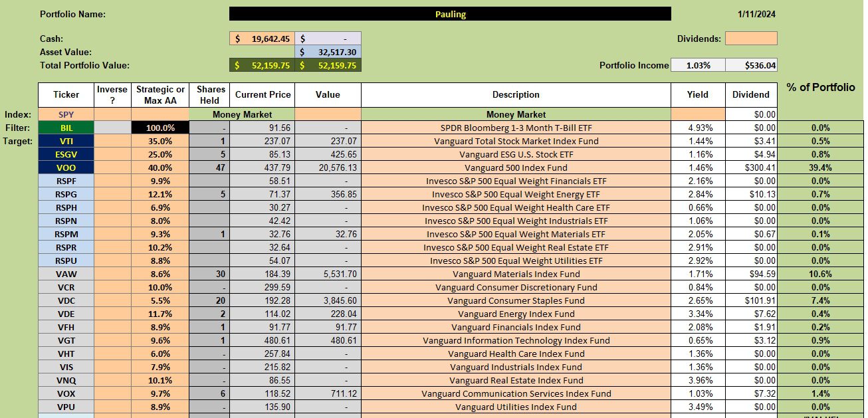
Task: Click the Ticker column header
Action: (x=66, y=94)
